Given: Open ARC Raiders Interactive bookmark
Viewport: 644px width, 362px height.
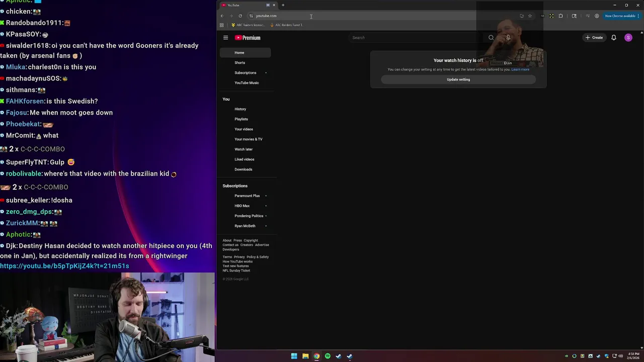Looking at the screenshot, I should click(248, 25).
